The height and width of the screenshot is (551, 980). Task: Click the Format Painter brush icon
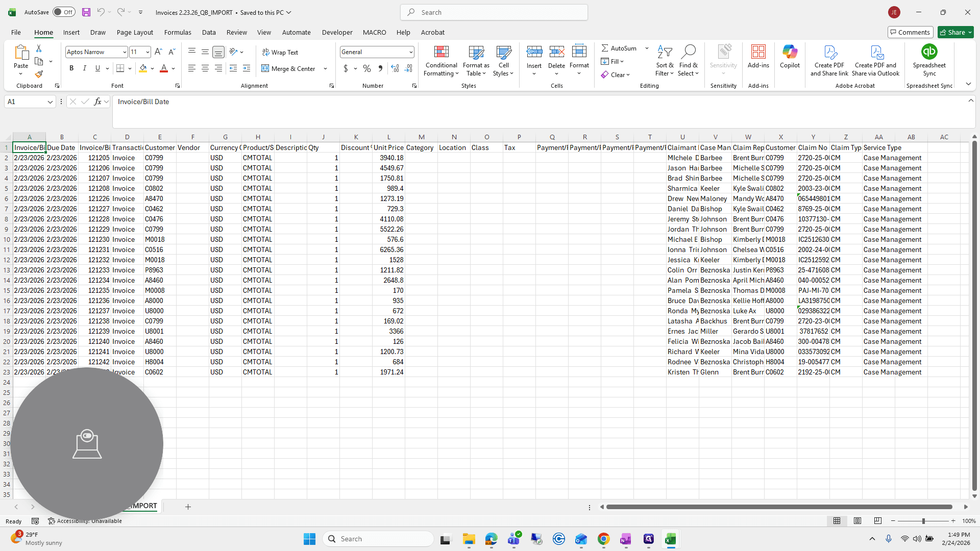click(39, 74)
